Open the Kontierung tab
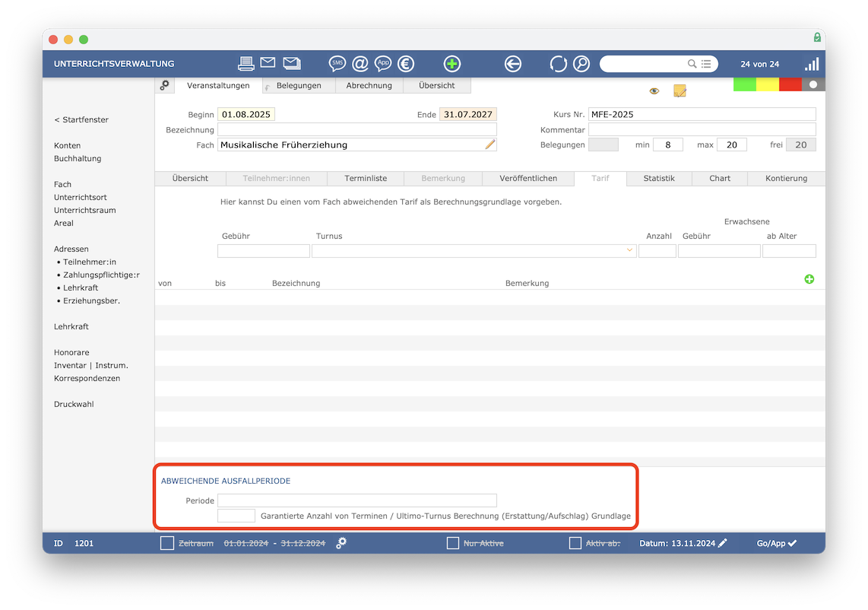The image size is (868, 610). tap(786, 179)
